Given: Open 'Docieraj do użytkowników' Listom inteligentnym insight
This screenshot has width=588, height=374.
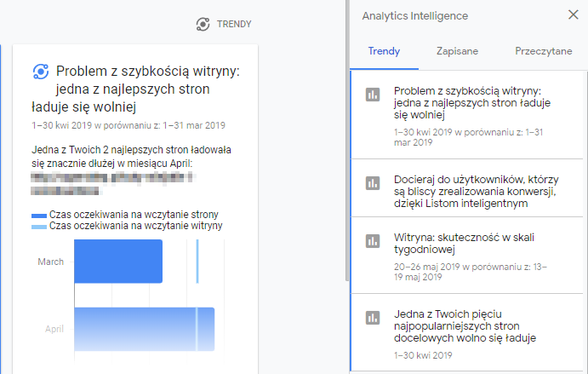Looking at the screenshot, I should tap(467, 188).
